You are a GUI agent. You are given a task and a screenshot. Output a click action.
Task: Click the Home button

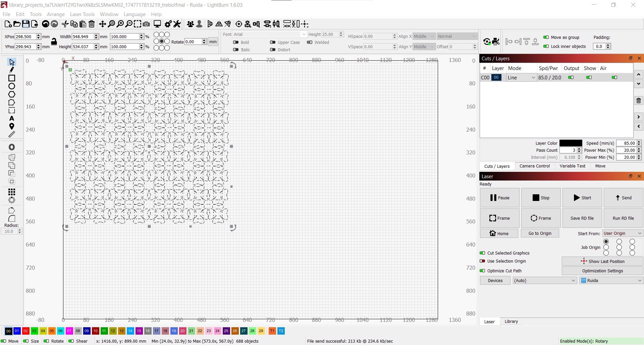pos(499,233)
